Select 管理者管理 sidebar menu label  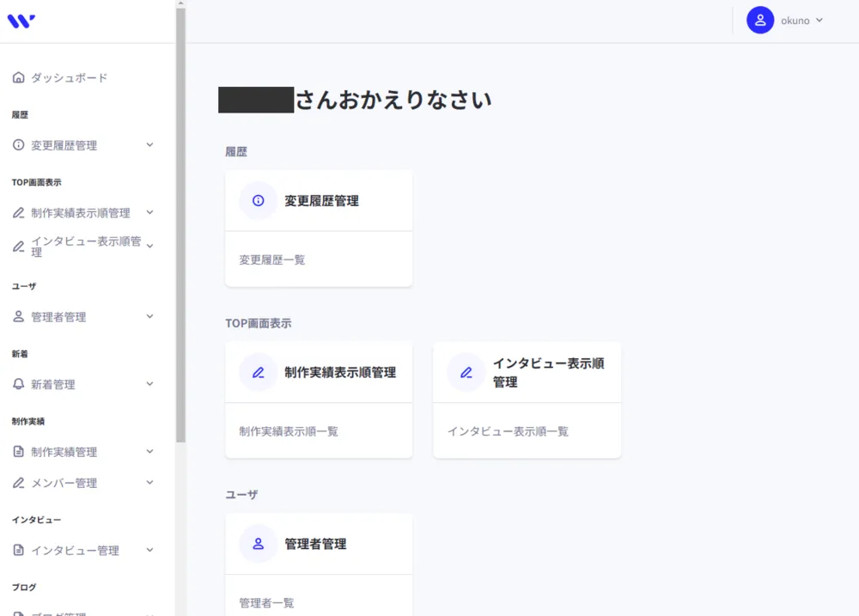58,317
